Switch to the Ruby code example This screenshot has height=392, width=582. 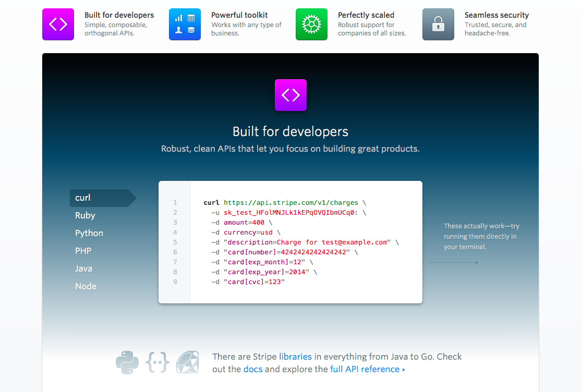85,215
